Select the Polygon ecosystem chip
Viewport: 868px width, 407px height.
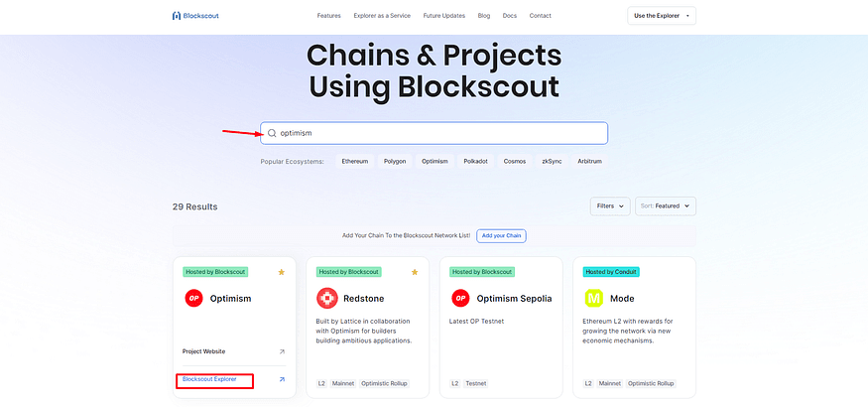(395, 161)
